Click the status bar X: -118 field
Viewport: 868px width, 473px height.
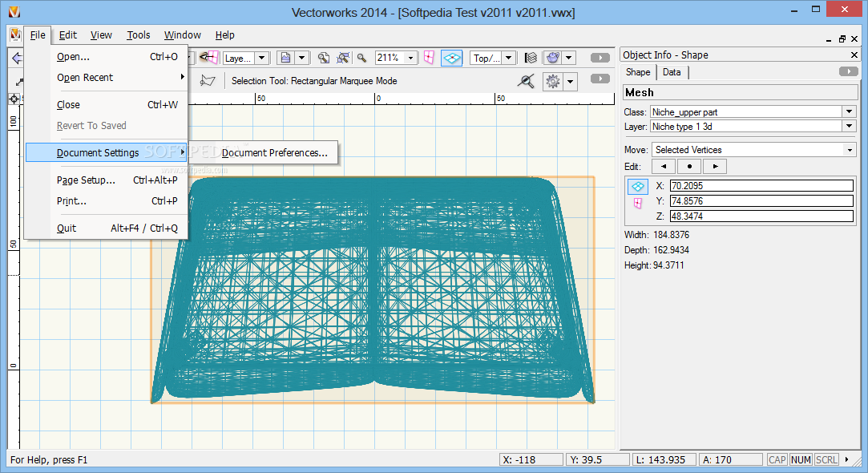pyautogui.click(x=531, y=459)
